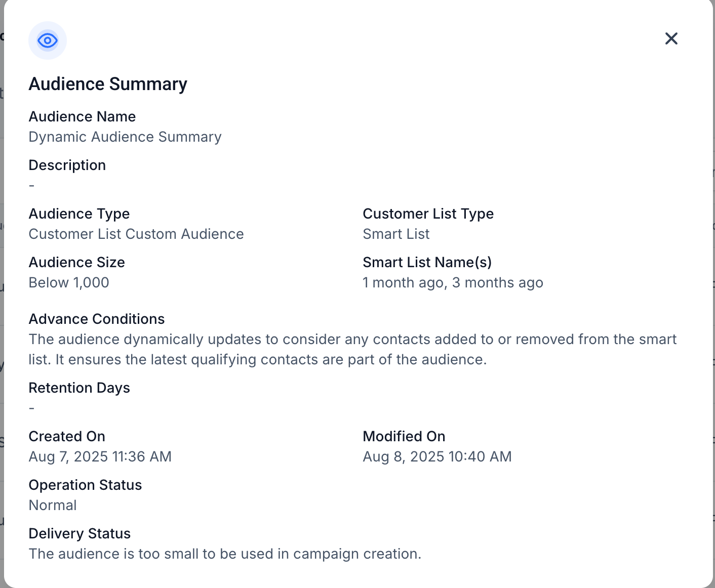Click the Retention Days dash value
This screenshot has height=588, width=715.
pos(31,408)
